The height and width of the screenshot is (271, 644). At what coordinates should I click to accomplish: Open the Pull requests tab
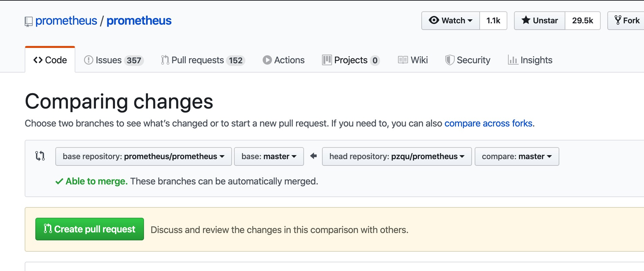[x=203, y=60]
